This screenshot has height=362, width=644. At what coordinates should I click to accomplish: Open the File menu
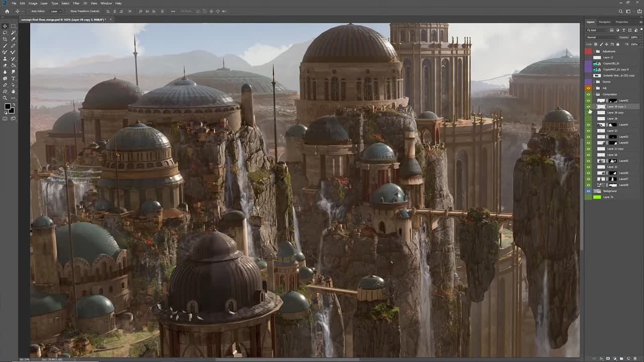pos(14,3)
